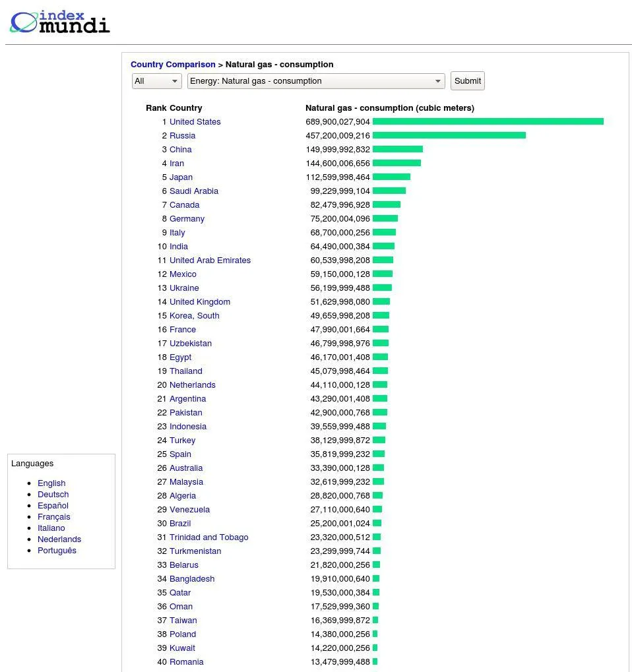Viewport: 632px width, 672px height.
Task: Open the France country link
Action: click(183, 330)
